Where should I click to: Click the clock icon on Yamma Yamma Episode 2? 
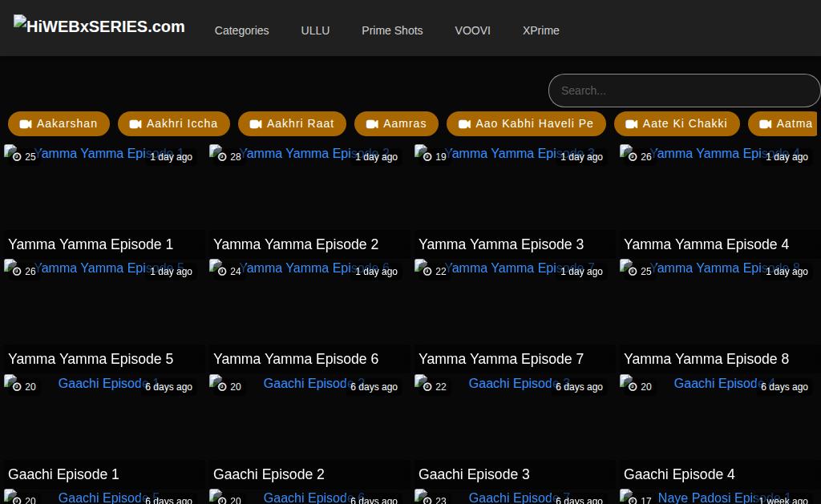click(x=222, y=157)
